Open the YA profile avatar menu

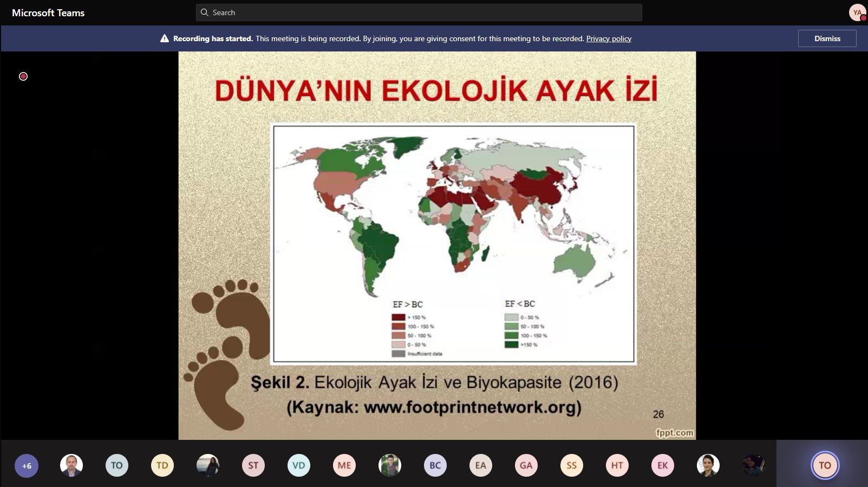pyautogui.click(x=857, y=12)
